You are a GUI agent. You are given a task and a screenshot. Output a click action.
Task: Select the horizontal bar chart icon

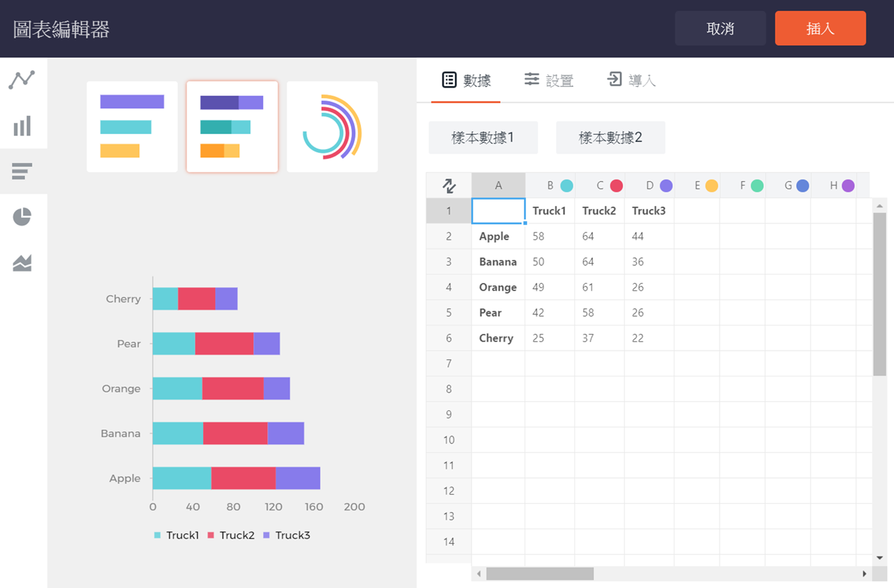pyautogui.click(x=22, y=172)
